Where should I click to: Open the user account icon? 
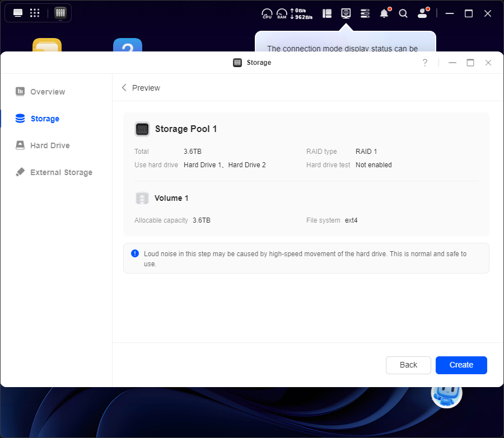click(422, 13)
